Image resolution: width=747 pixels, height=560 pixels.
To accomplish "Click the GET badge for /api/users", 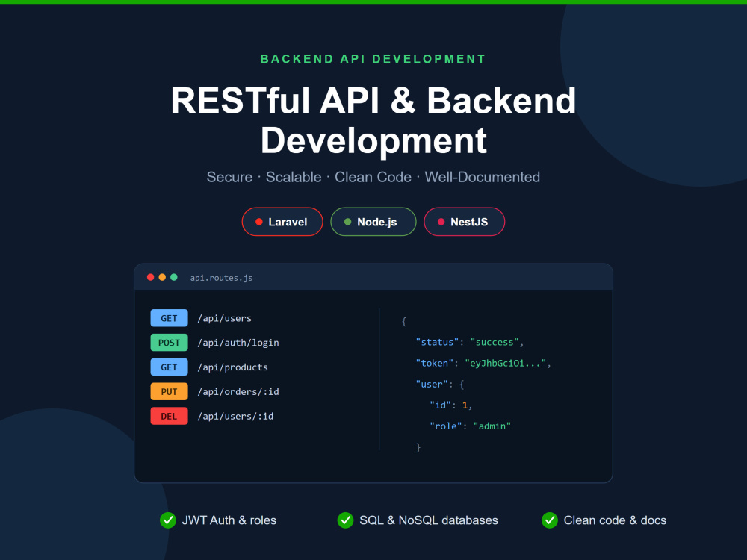I will tap(169, 318).
